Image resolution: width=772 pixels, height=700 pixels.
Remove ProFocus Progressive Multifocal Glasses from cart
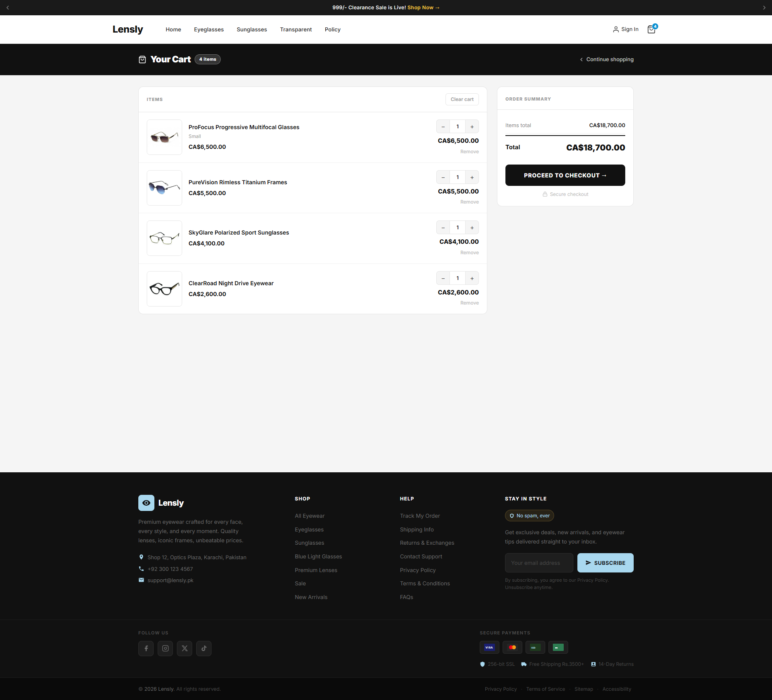pos(469,152)
